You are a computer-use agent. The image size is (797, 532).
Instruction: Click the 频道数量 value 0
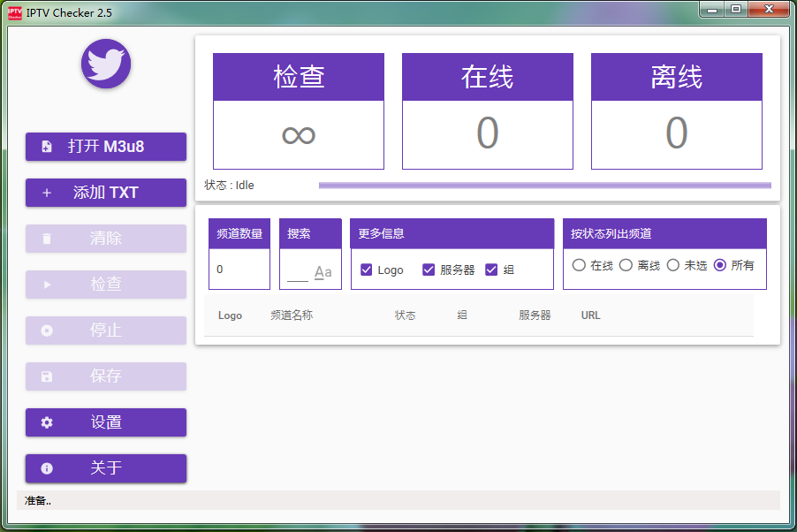tap(220, 269)
